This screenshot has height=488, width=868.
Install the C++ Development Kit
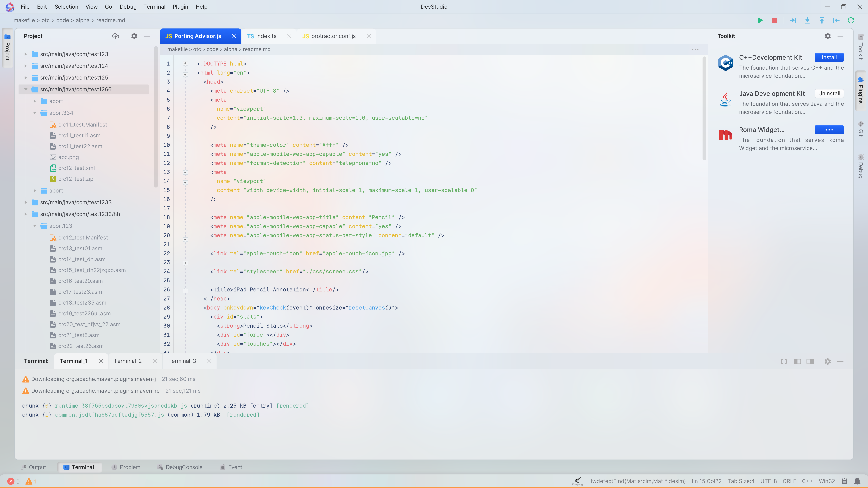tap(829, 57)
